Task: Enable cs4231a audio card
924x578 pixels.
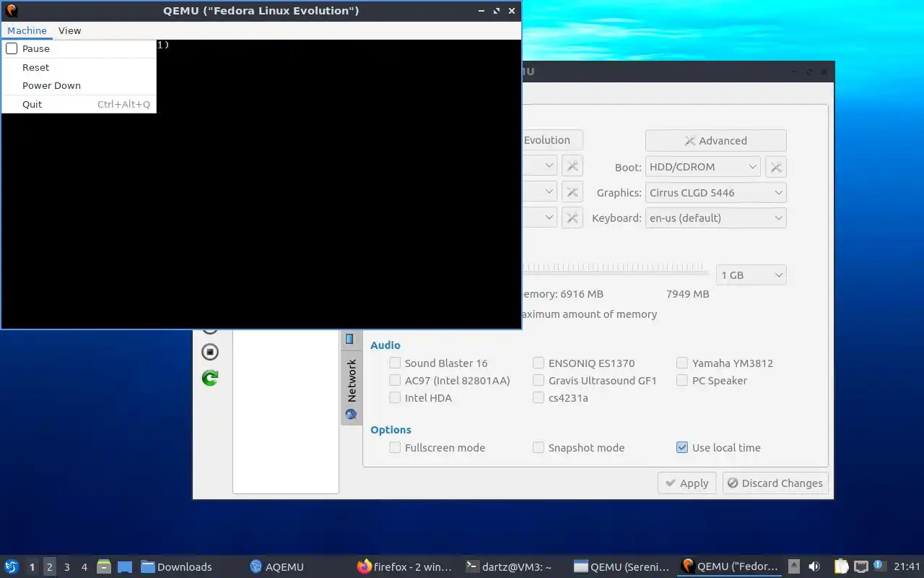Action: pyautogui.click(x=539, y=398)
